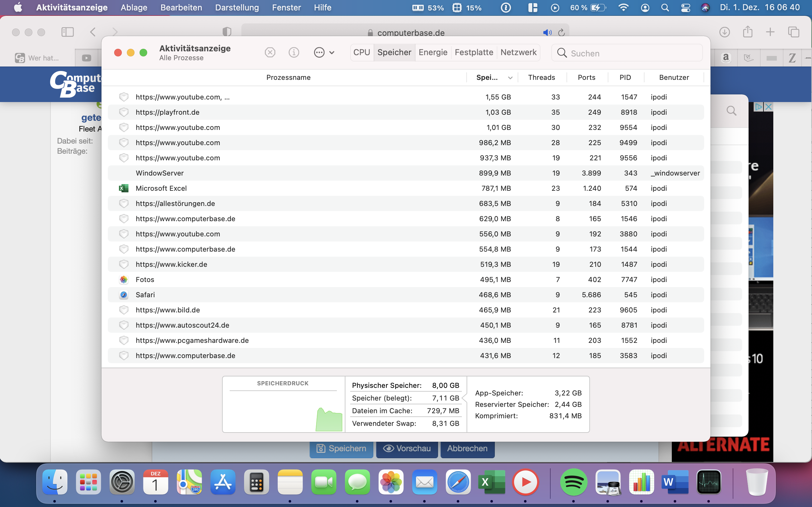Open Control Center in menu bar
The width and height of the screenshot is (812, 507).
(685, 8)
